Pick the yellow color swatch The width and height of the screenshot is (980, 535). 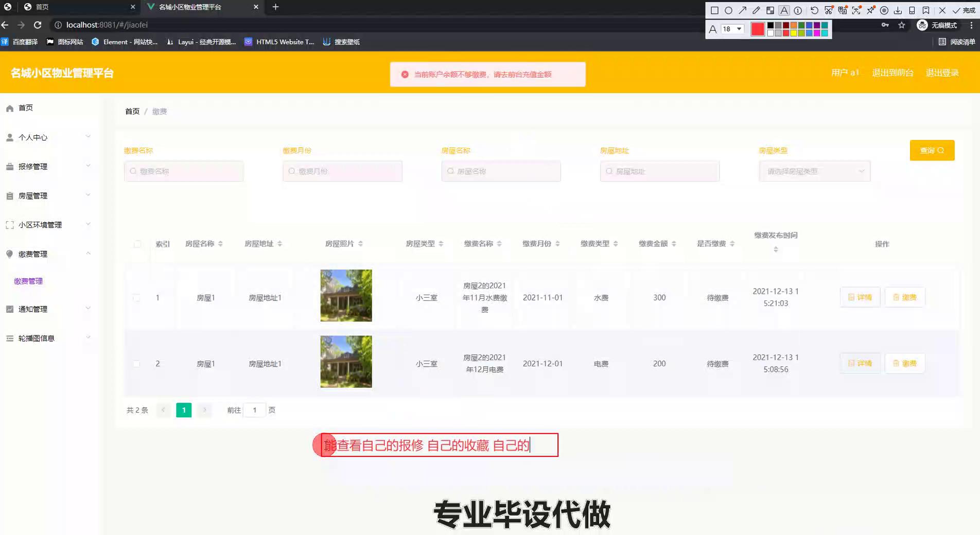(794, 33)
